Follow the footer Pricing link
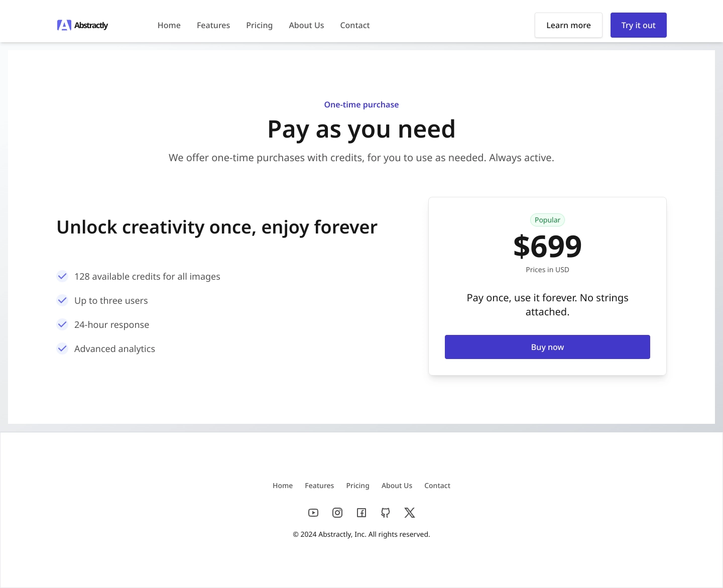Viewport: 723px width, 588px height. pos(357,486)
